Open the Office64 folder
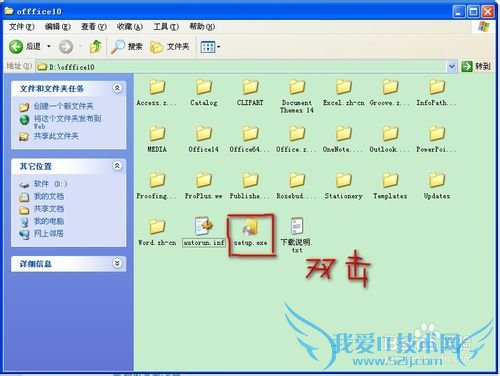This screenshot has width=500, height=376. tap(250, 140)
